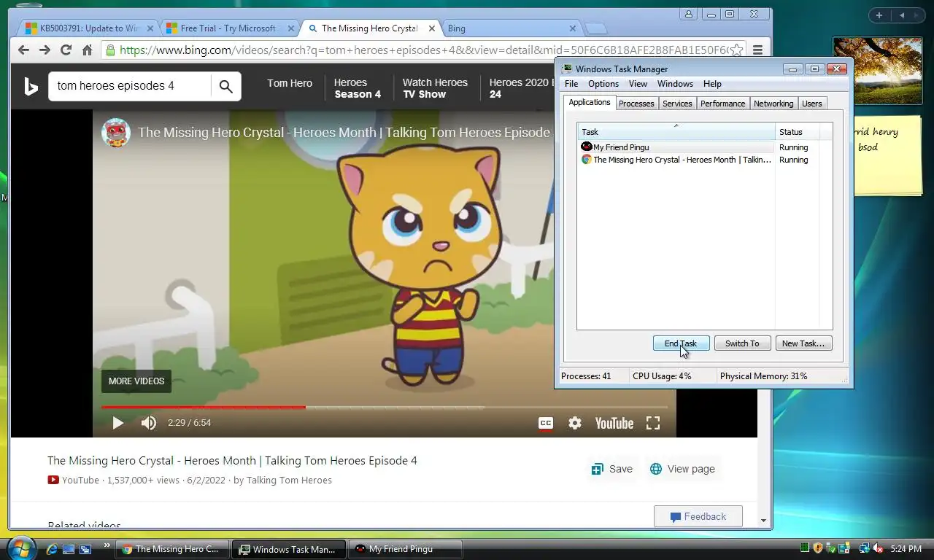The height and width of the screenshot is (560, 934).
Task: Focus the Bing search box
Action: click(130, 86)
